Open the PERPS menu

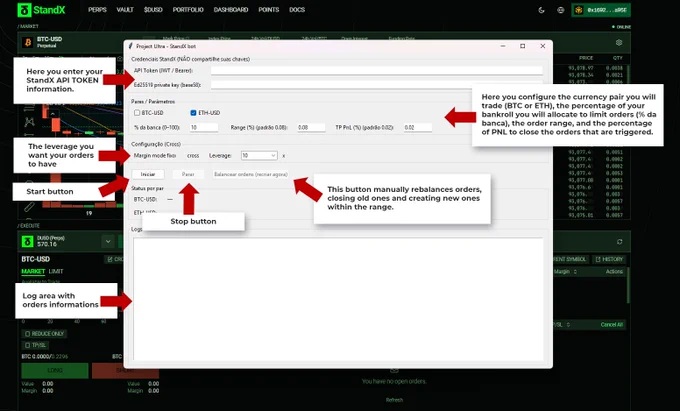point(97,10)
